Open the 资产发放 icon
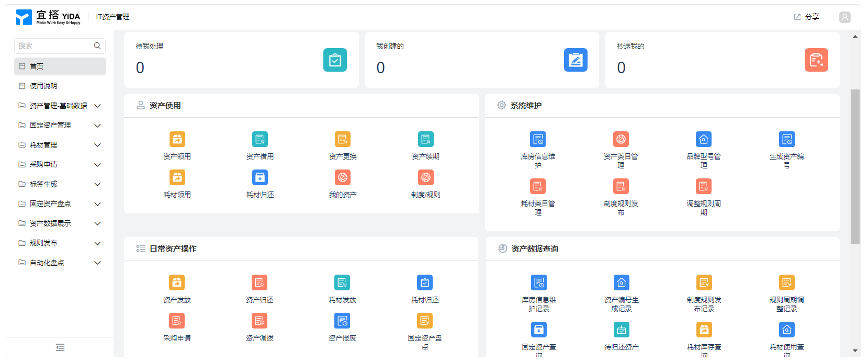The image size is (868, 362). coord(177,282)
